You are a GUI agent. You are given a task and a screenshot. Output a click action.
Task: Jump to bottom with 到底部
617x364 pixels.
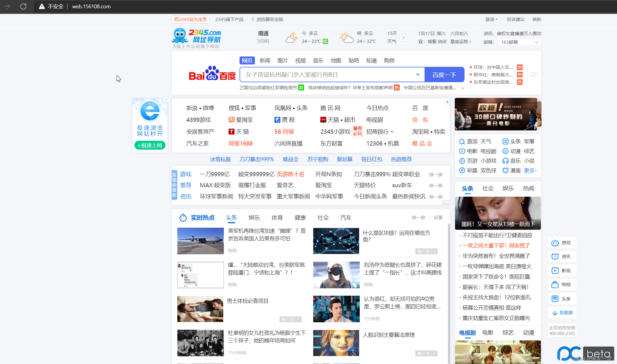click(x=562, y=313)
